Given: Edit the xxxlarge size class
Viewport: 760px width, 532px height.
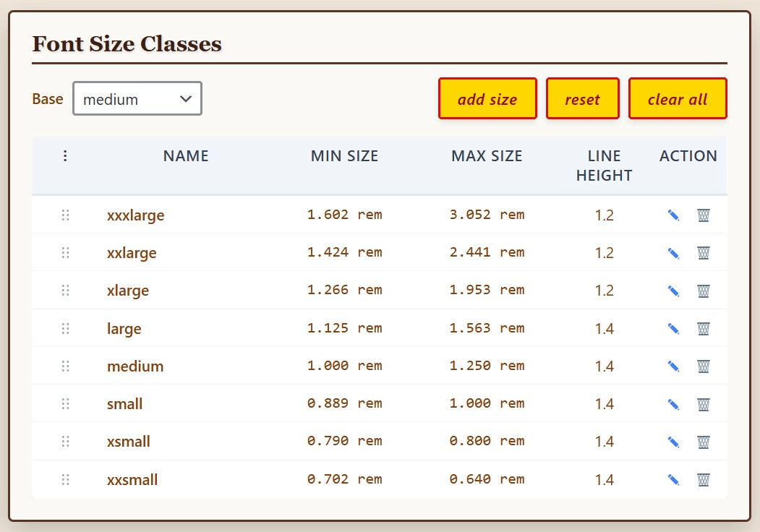Looking at the screenshot, I should 673,215.
